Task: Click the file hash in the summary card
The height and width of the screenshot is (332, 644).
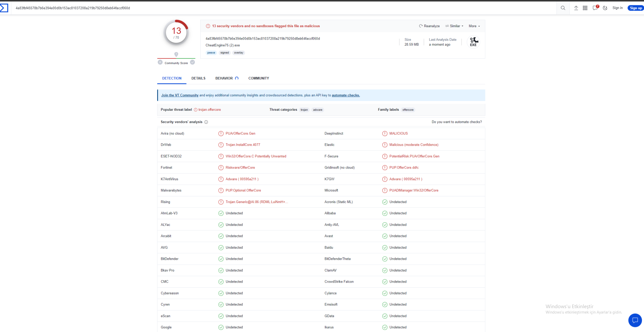Action: pos(263,39)
